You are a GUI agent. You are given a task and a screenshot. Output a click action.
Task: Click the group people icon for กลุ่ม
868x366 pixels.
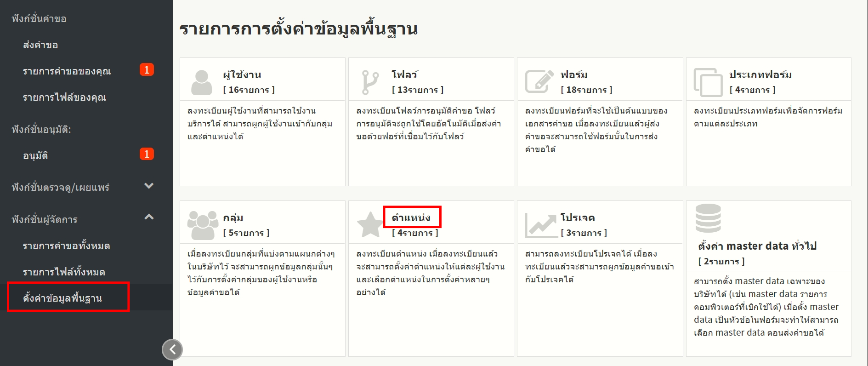(x=202, y=225)
